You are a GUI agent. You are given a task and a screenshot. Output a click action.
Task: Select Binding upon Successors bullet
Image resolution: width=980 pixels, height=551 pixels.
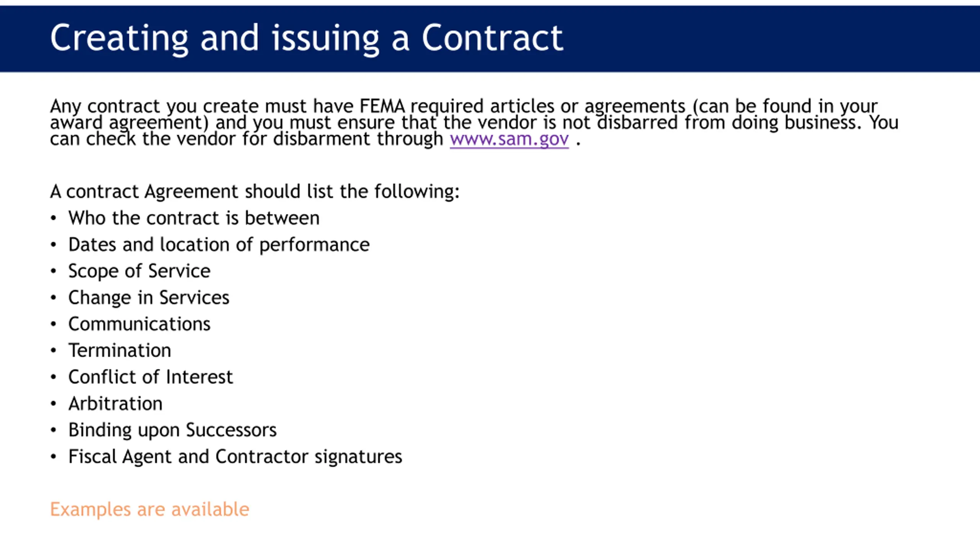(172, 430)
